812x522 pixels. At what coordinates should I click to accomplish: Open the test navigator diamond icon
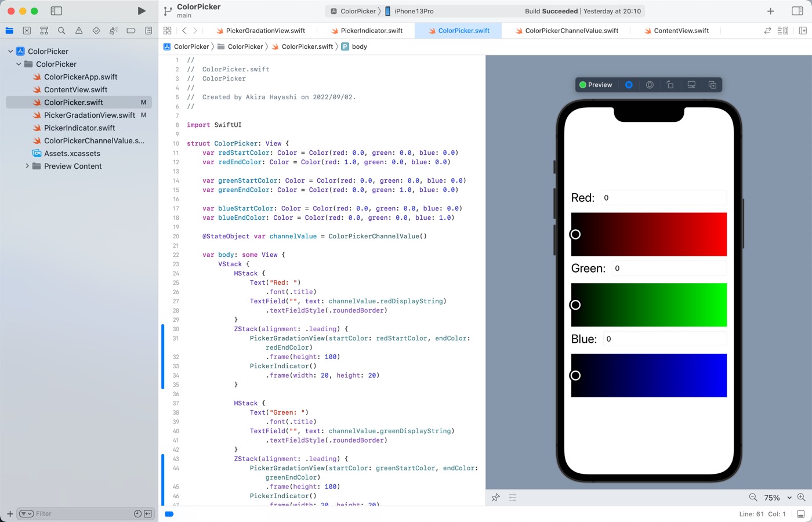(96, 31)
